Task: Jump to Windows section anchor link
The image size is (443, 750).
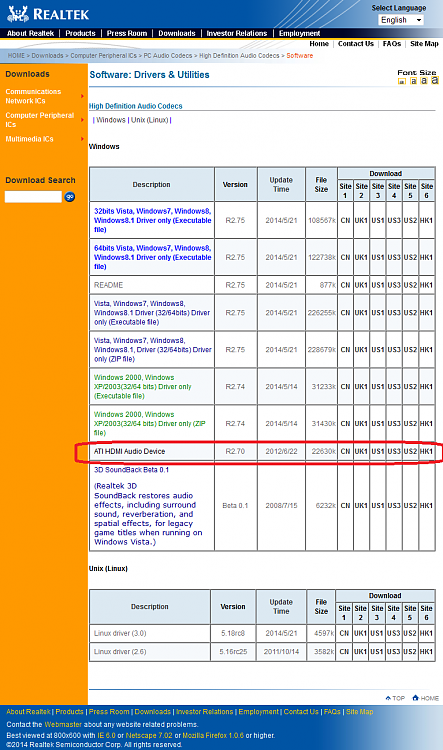Action: [x=111, y=120]
